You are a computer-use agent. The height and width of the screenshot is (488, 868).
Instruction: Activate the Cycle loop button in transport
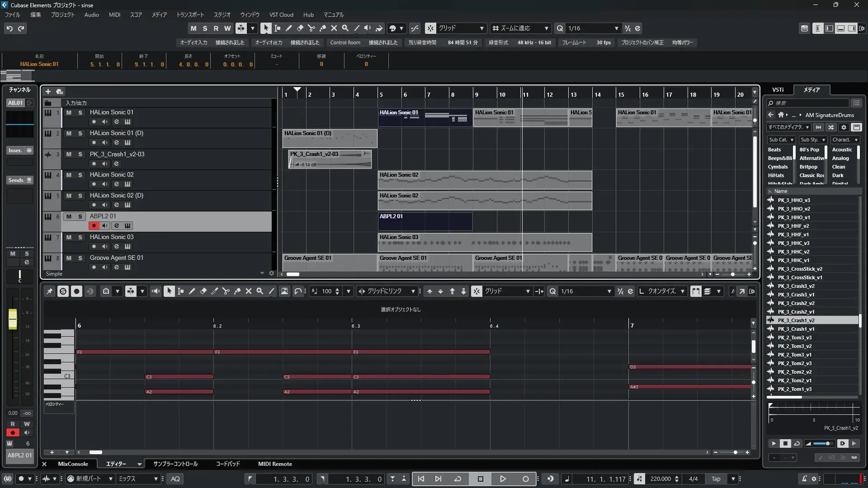pos(458,479)
